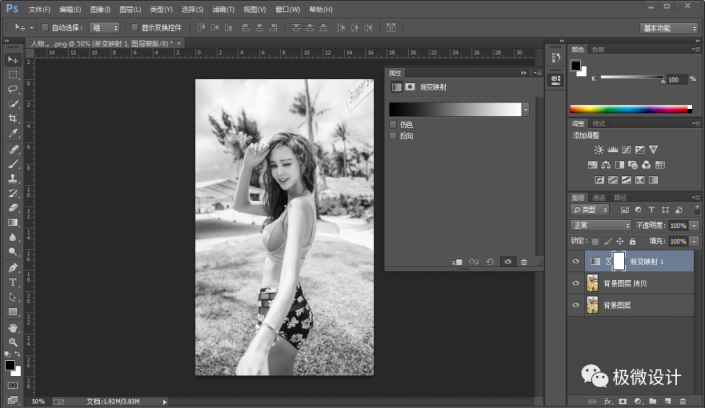Screen dimensions: 705x408
Task: Select the Lasso tool
Action: [x=13, y=89]
